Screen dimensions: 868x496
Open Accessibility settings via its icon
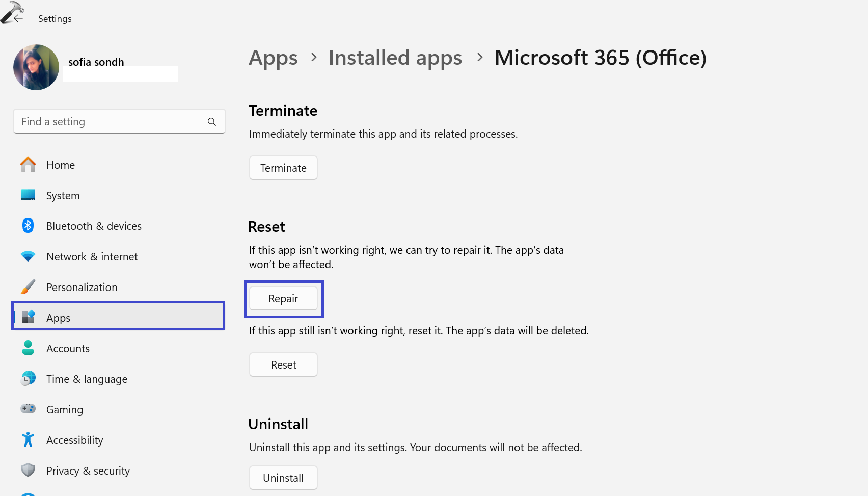click(x=28, y=440)
